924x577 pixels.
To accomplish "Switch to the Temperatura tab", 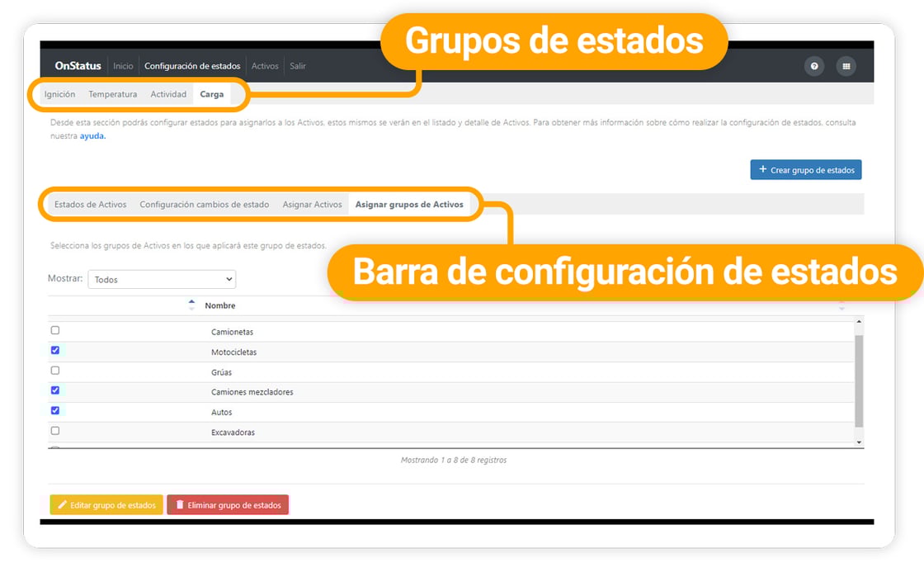I will click(x=112, y=94).
